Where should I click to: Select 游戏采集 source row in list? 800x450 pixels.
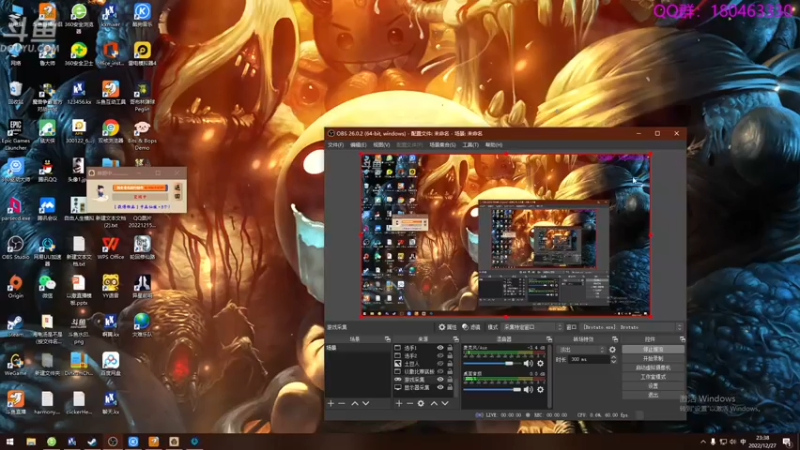click(423, 380)
